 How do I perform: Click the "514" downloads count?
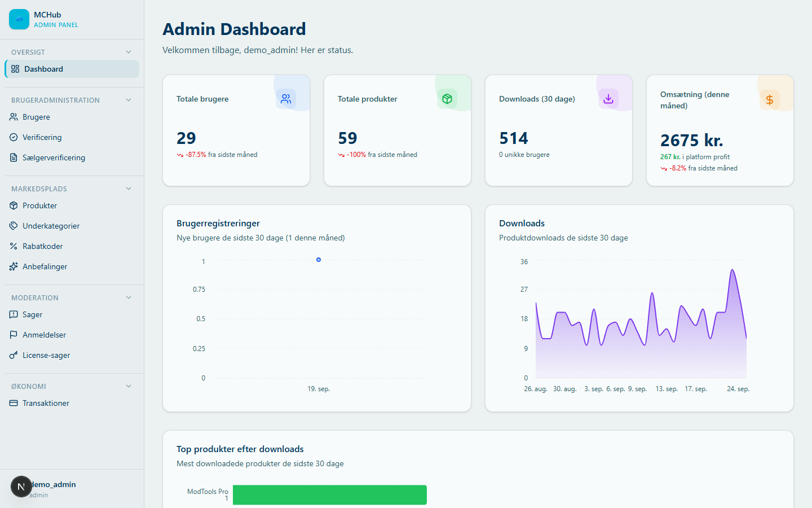(514, 138)
